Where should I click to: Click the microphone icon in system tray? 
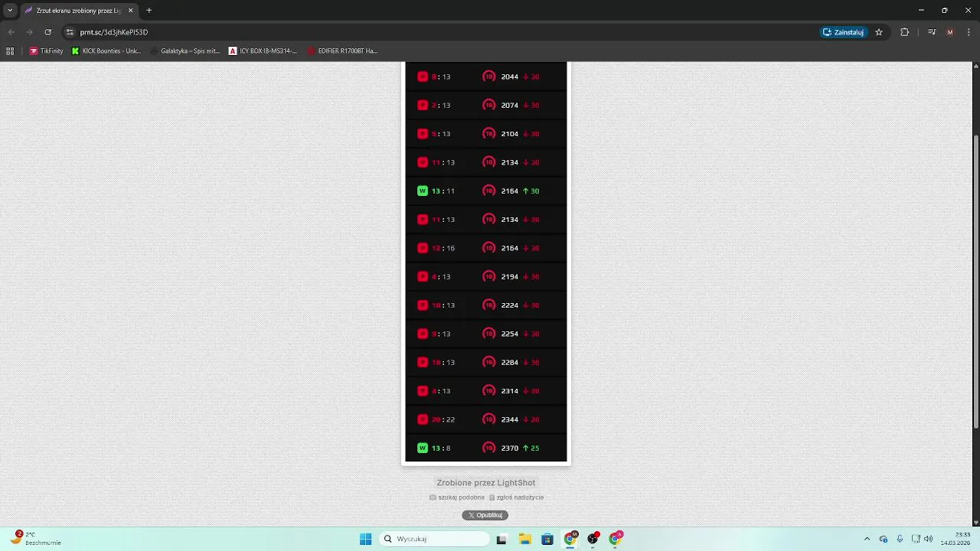(x=900, y=539)
